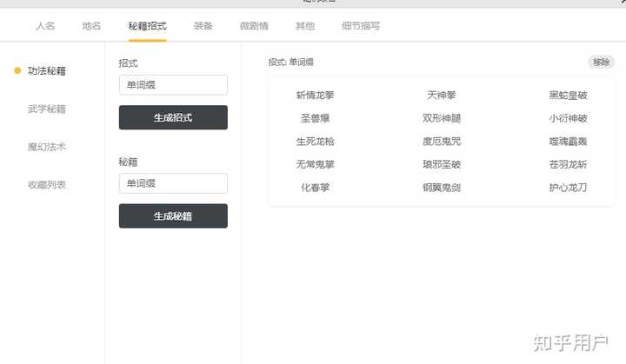Open the 微剧情 tab
The height and width of the screenshot is (364, 626).
click(254, 26)
